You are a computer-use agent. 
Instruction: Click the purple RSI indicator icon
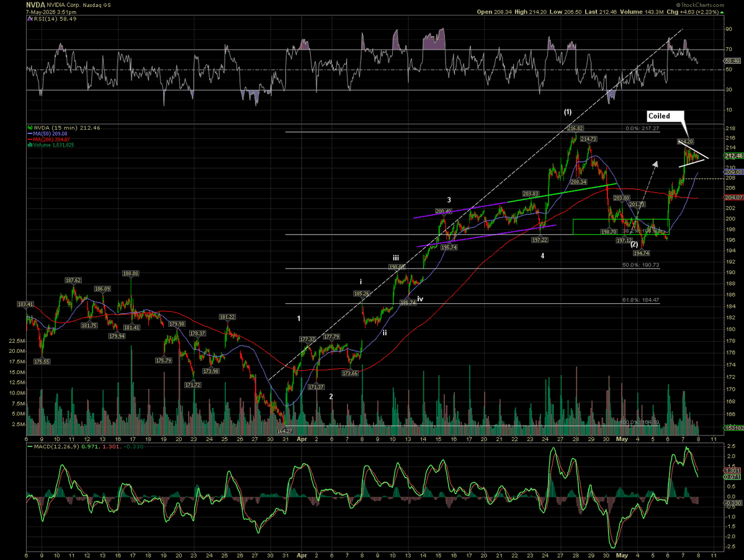coord(29,19)
